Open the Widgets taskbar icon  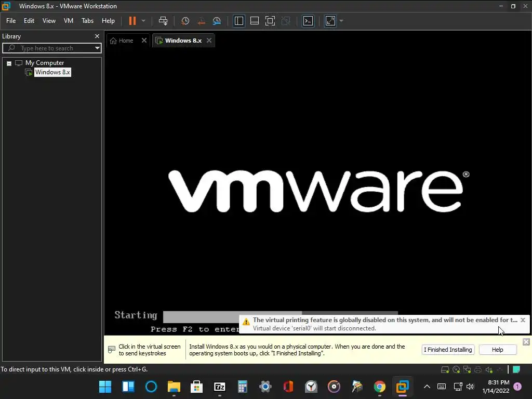click(128, 387)
